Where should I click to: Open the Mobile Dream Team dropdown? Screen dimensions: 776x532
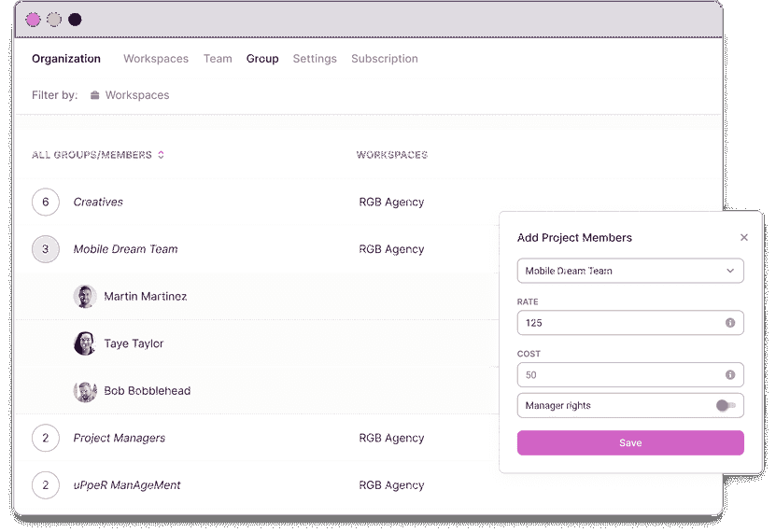tap(630, 271)
